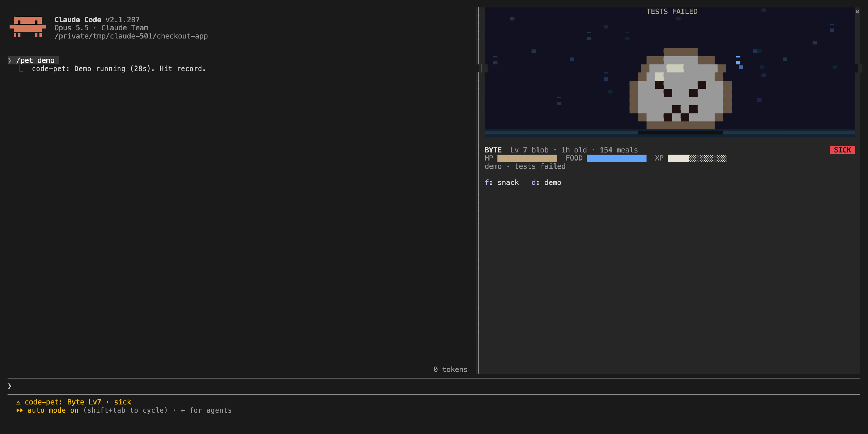Viewport: 868px width, 434px height.
Task: Close the pet panel with the x
Action: [x=857, y=12]
